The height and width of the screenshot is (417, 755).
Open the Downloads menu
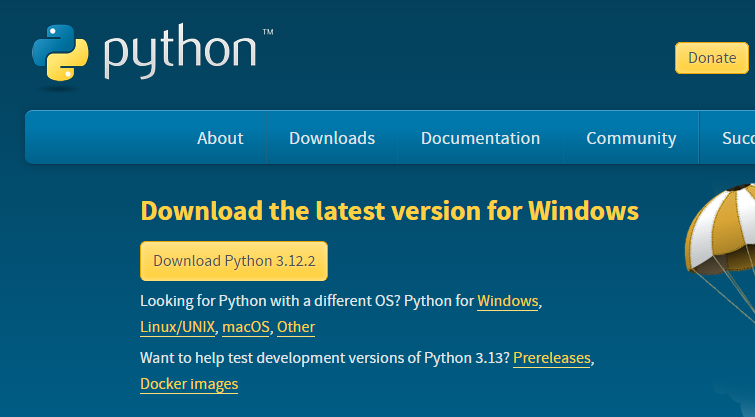point(332,138)
